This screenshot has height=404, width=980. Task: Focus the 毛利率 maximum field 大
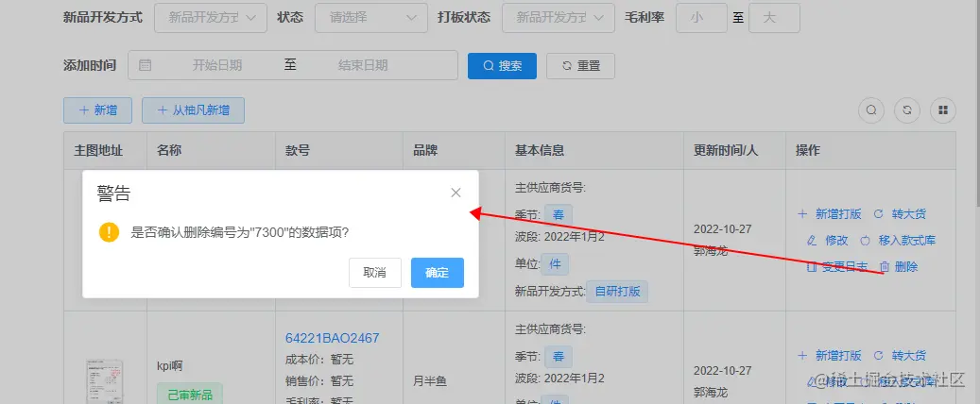[774, 18]
